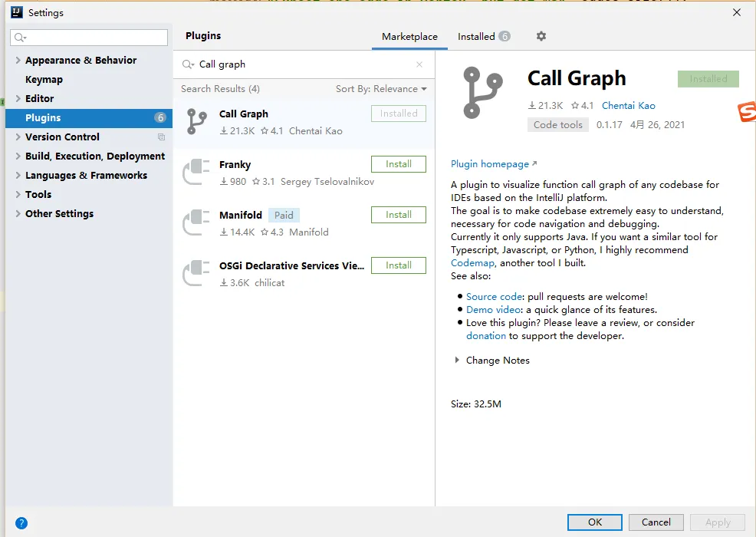Click the Cancel button
The height and width of the screenshot is (537, 756).
656,522
